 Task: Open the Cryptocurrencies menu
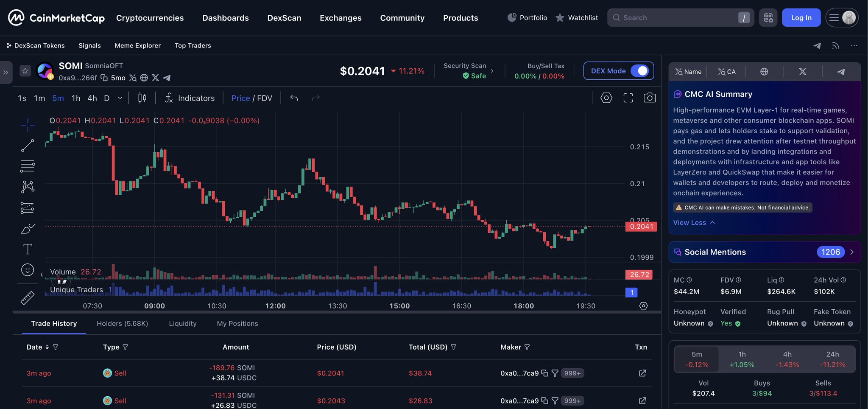point(150,18)
